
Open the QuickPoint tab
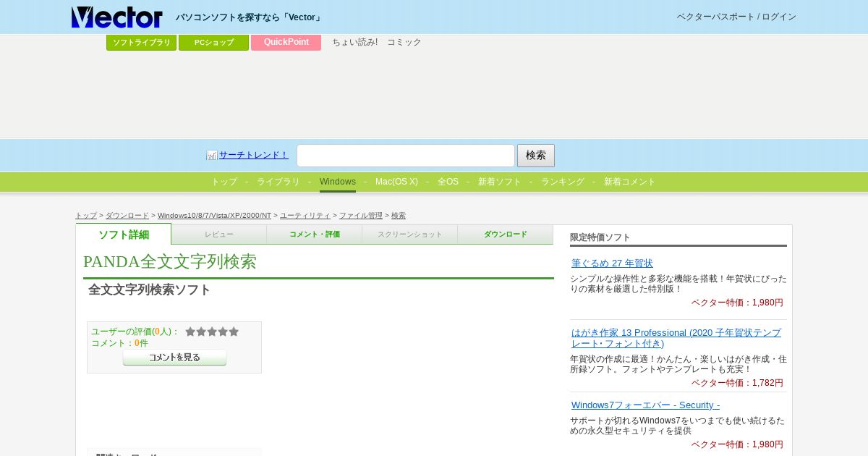pos(286,43)
